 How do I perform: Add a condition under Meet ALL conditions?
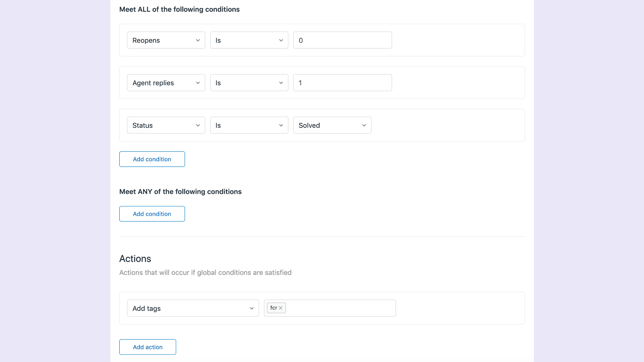point(152,159)
